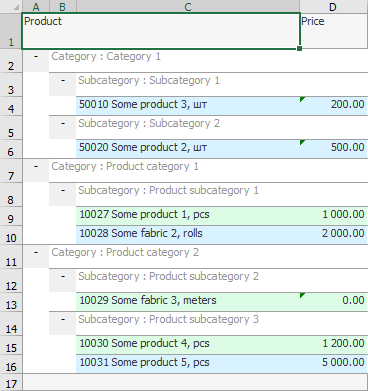368x391 pixels.
Task: Select '10028 Some fabric 2, rolls' cell
Action: (x=188, y=235)
